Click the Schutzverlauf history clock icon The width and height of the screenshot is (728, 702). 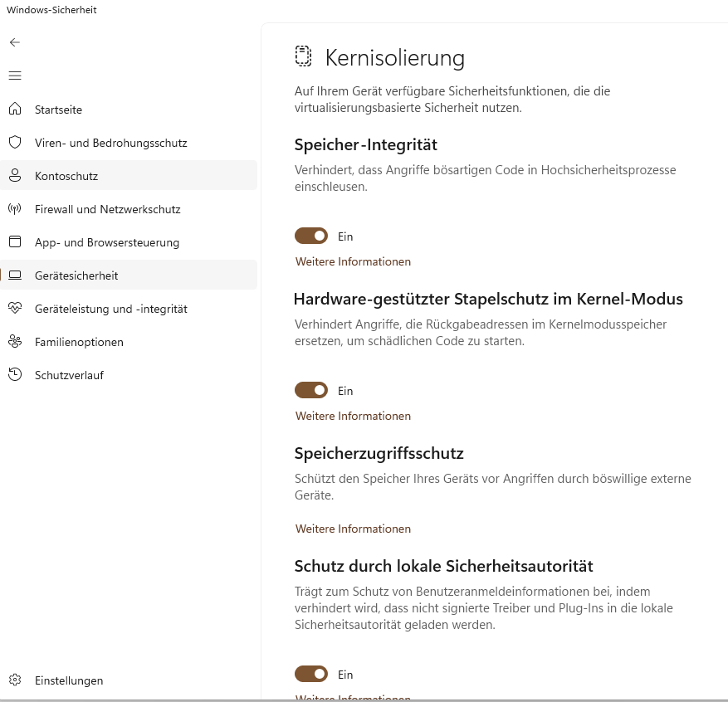(14, 375)
